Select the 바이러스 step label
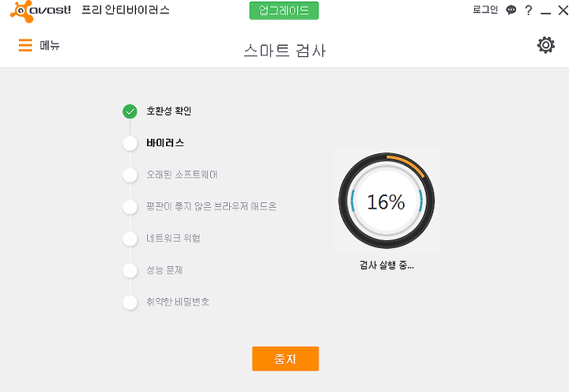569x392 pixels. click(x=165, y=143)
